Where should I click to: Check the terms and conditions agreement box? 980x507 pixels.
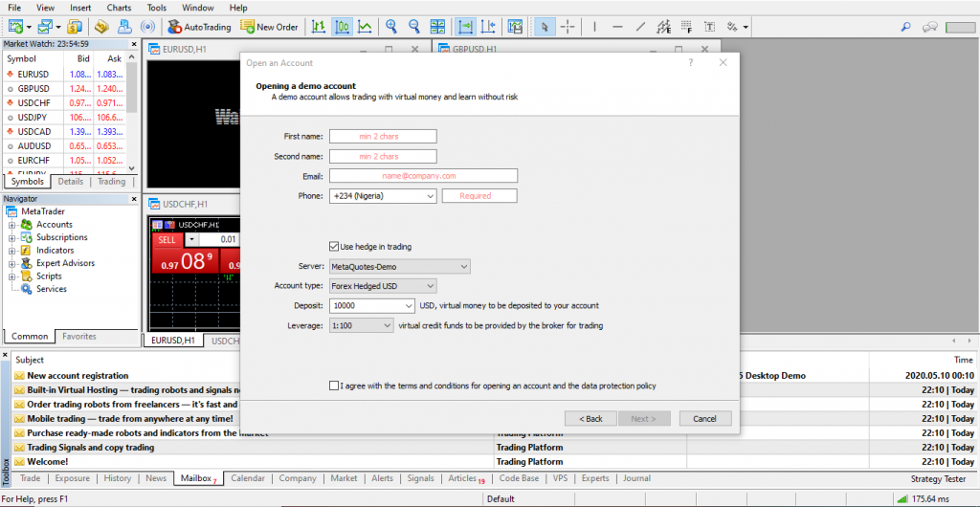coord(334,386)
